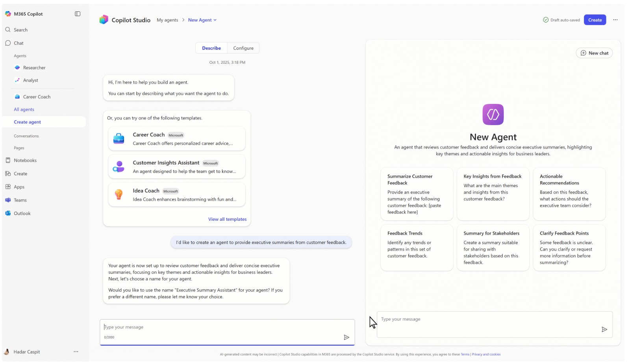Open the Apps section
Image resolution: width=630 pixels, height=364 pixels.
pos(19,187)
